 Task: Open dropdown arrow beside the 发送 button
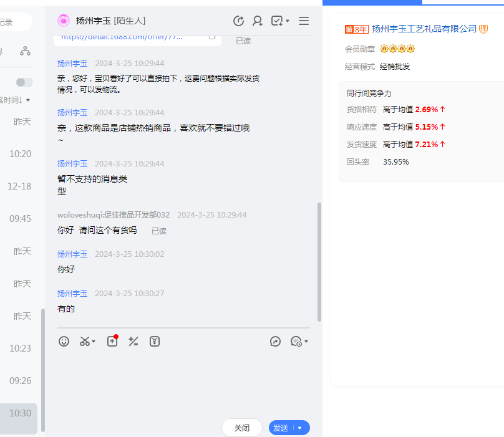300,428
